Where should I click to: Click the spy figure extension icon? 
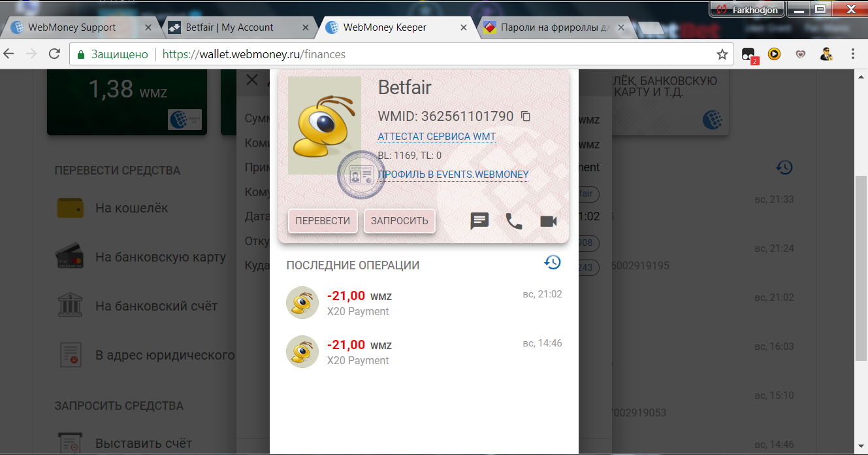pos(826,54)
